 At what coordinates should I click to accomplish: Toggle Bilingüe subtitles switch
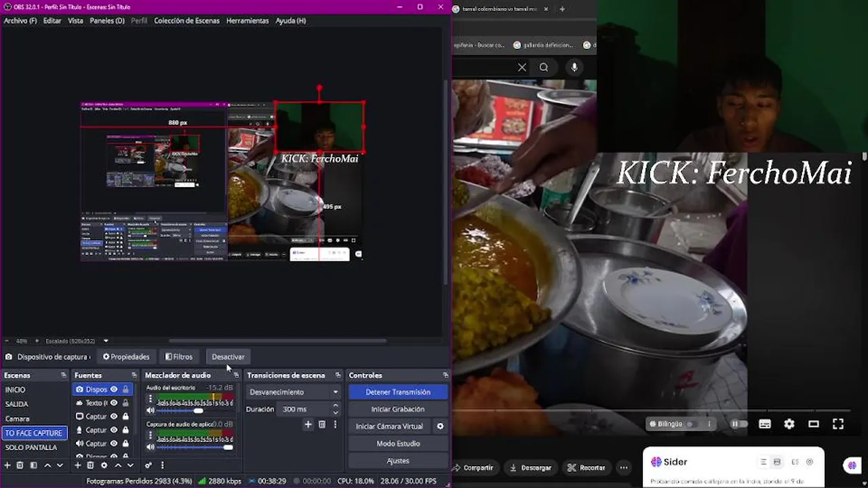click(690, 424)
